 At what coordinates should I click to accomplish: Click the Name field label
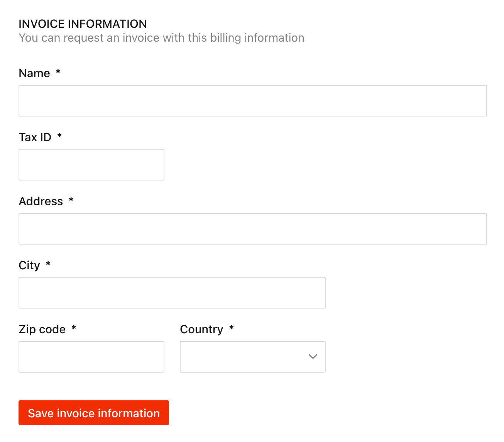[34, 73]
